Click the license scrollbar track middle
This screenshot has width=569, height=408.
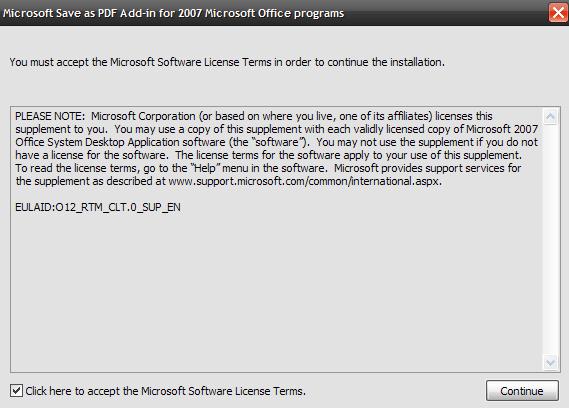(550, 240)
